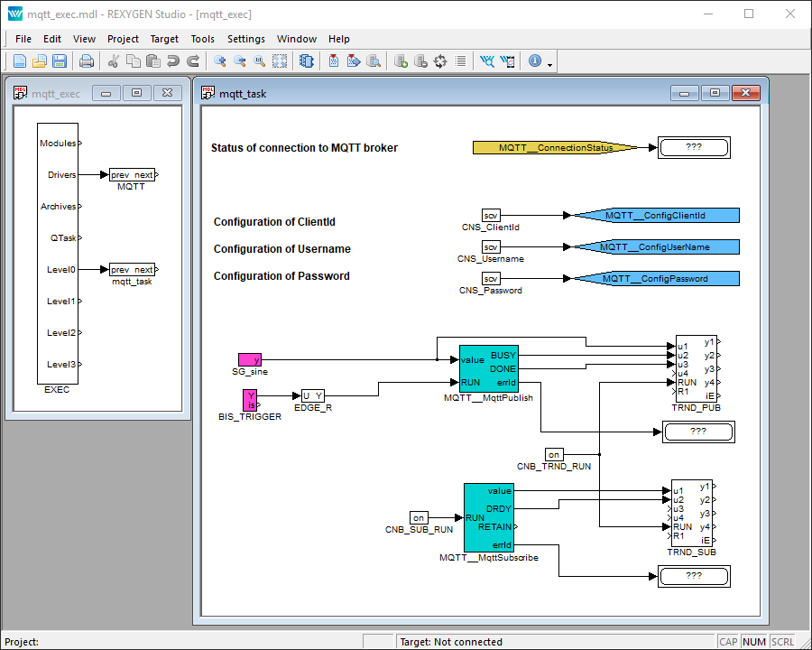Open the block library icon
The width and height of the screenshot is (812, 650).
point(307,61)
